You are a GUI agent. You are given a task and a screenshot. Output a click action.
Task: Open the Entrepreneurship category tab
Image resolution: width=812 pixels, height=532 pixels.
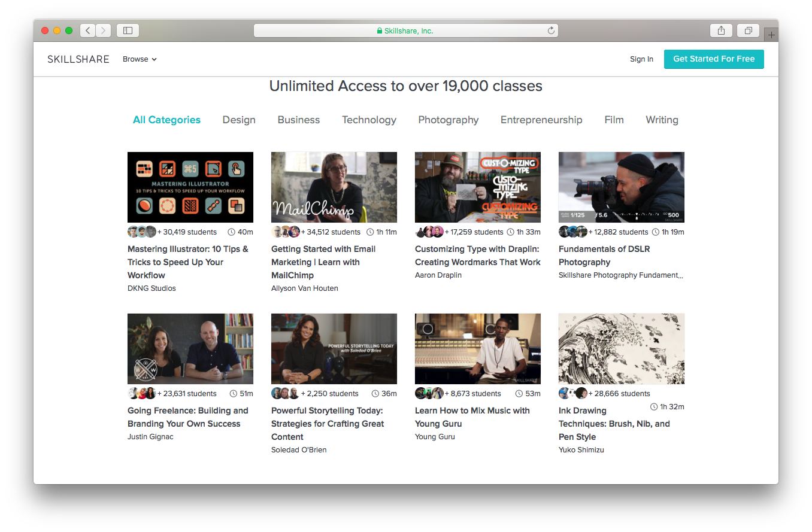541,120
